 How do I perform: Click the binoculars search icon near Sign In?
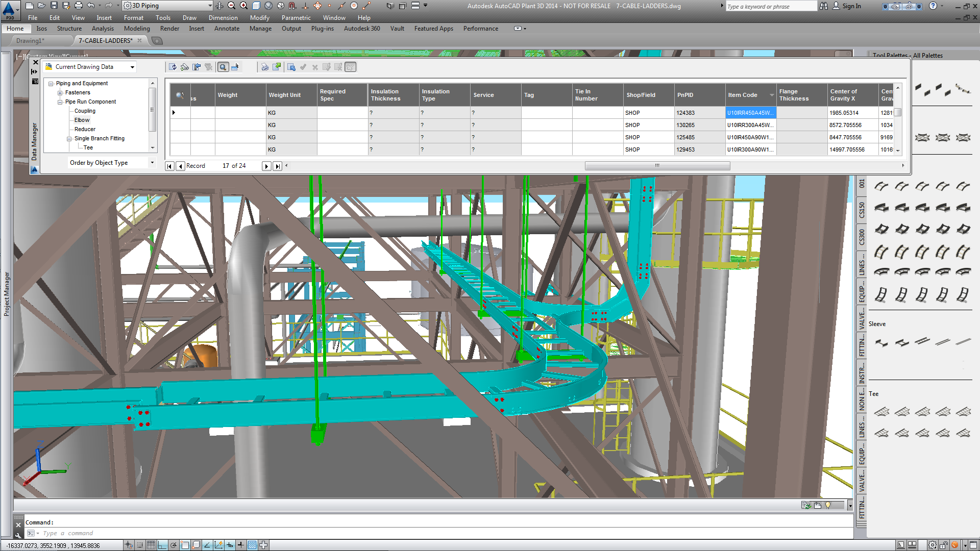pyautogui.click(x=824, y=6)
